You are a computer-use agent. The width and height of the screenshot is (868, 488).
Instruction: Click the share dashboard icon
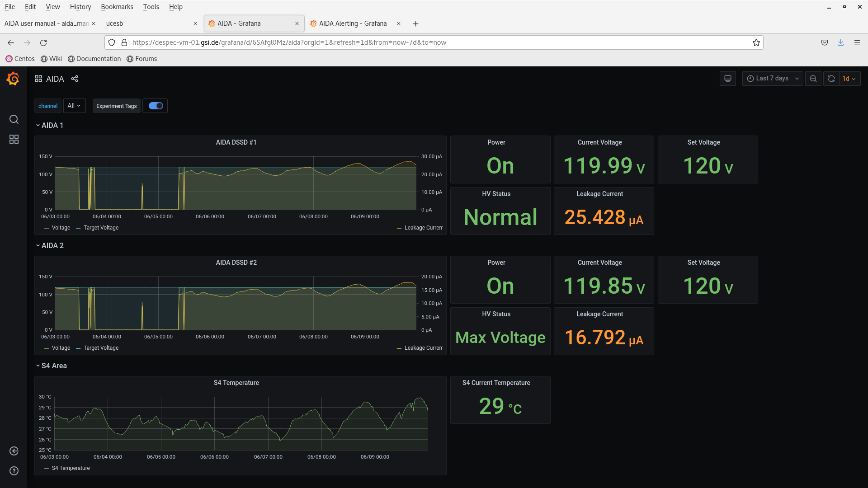pos(75,79)
